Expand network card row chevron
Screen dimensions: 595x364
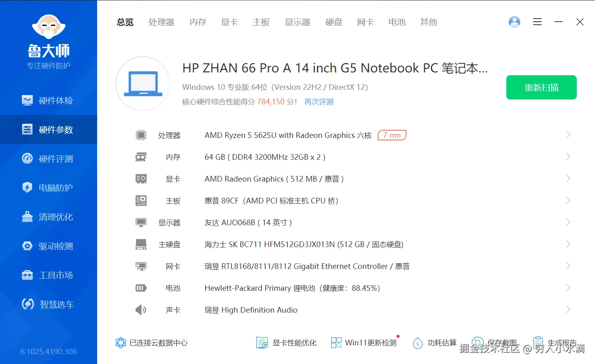(x=568, y=266)
